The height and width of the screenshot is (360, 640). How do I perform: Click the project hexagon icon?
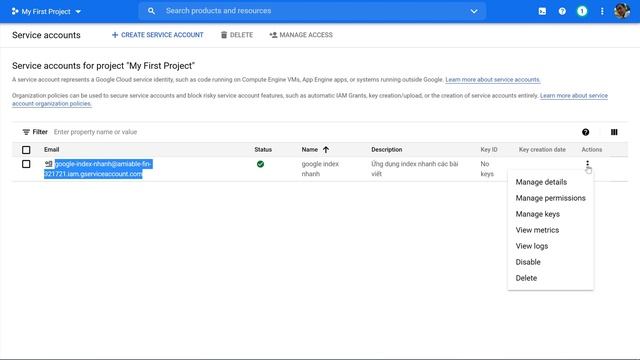click(15, 11)
